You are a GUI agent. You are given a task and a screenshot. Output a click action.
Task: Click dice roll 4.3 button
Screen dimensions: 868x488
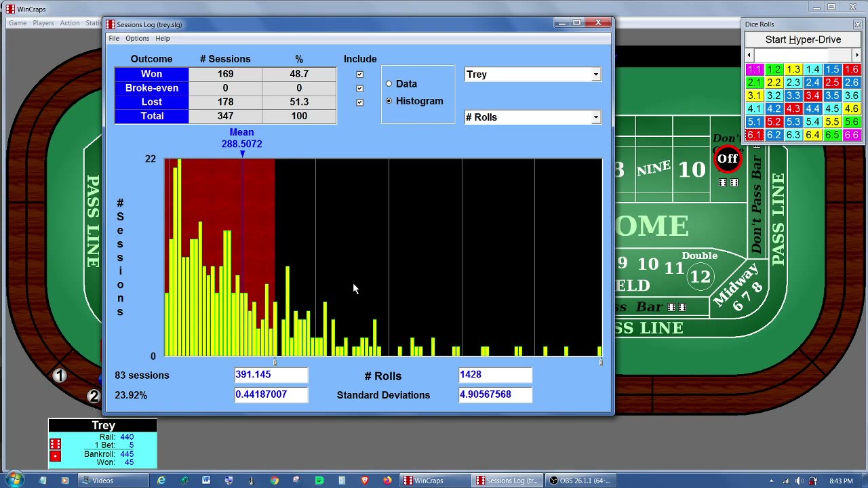[793, 108]
